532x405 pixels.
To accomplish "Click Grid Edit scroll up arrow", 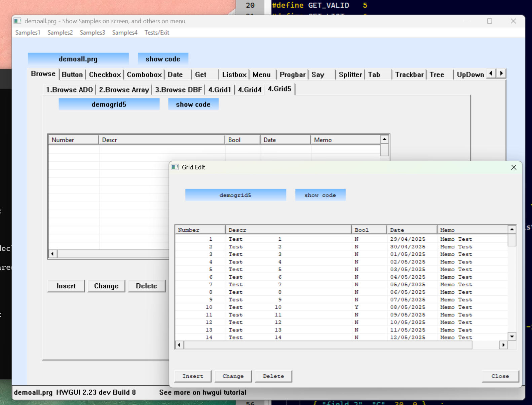I will 512,230.
